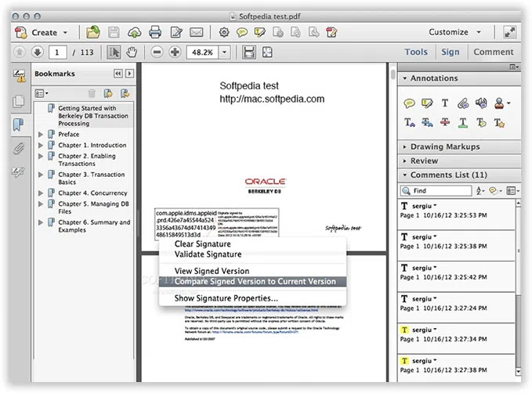Expand Chapter 1. Introduction bookmark
This screenshot has height=393, width=532.
[41, 145]
